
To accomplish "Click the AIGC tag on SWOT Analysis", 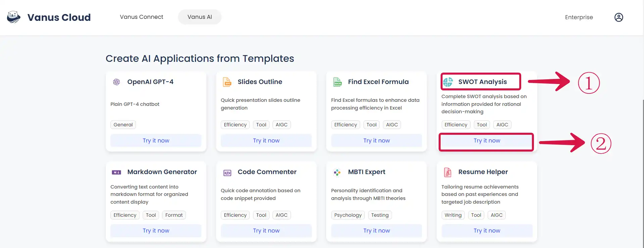I will (502, 125).
